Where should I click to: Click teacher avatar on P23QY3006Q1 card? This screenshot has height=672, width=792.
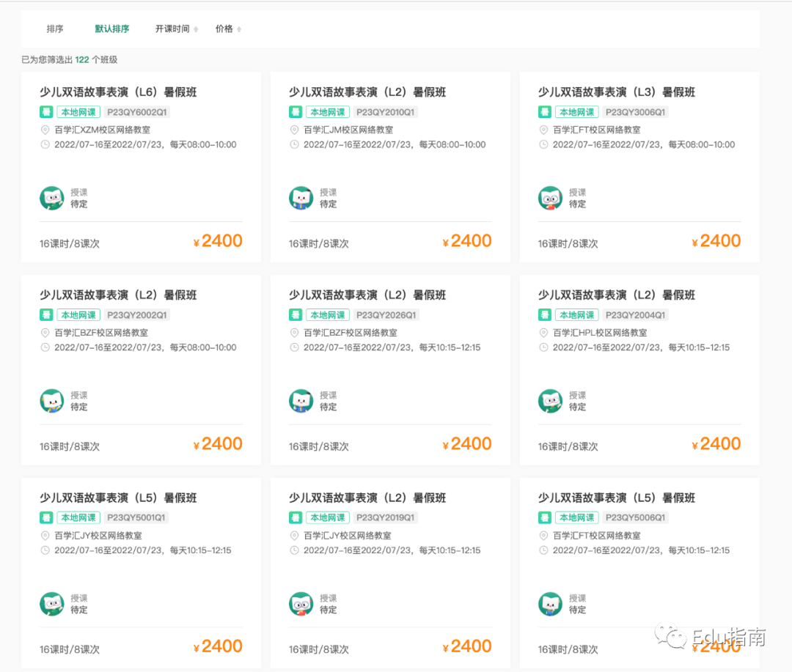click(x=551, y=198)
